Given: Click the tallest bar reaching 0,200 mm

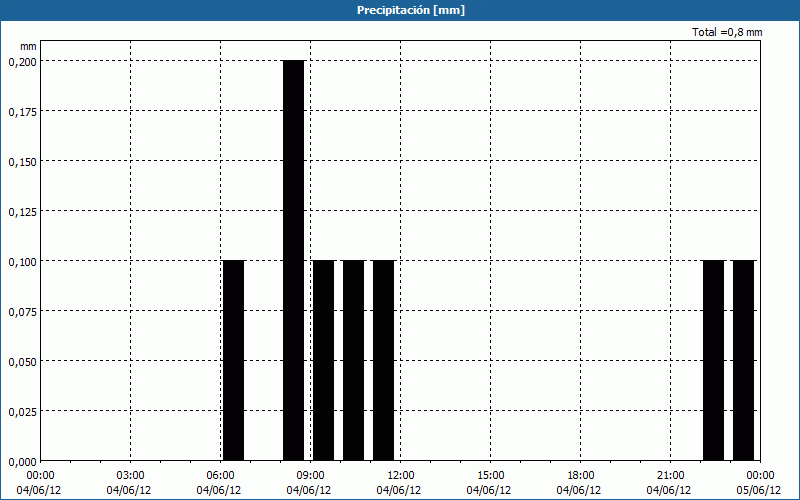Looking at the screenshot, I should (294, 260).
